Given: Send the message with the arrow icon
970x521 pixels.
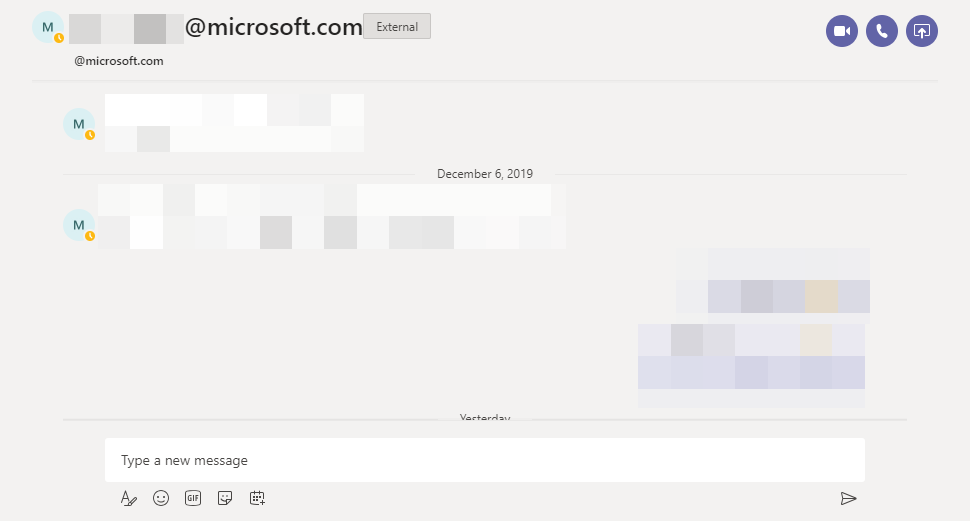Looking at the screenshot, I should tap(848, 498).
